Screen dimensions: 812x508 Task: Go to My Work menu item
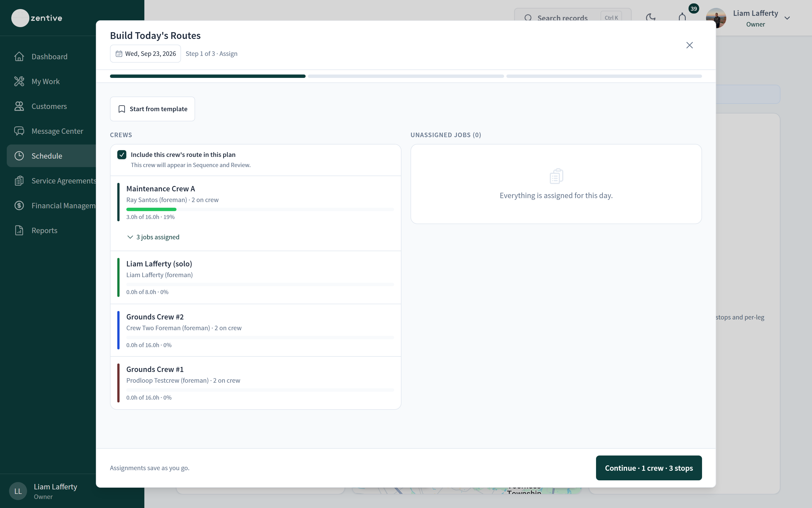[51, 81]
